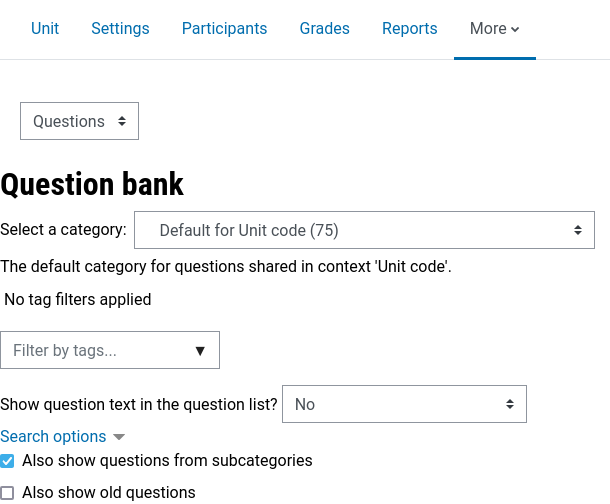Viewport: 610px width, 504px height.
Task: Click the Filter by tags down-triangle icon
Action: pyautogui.click(x=200, y=351)
